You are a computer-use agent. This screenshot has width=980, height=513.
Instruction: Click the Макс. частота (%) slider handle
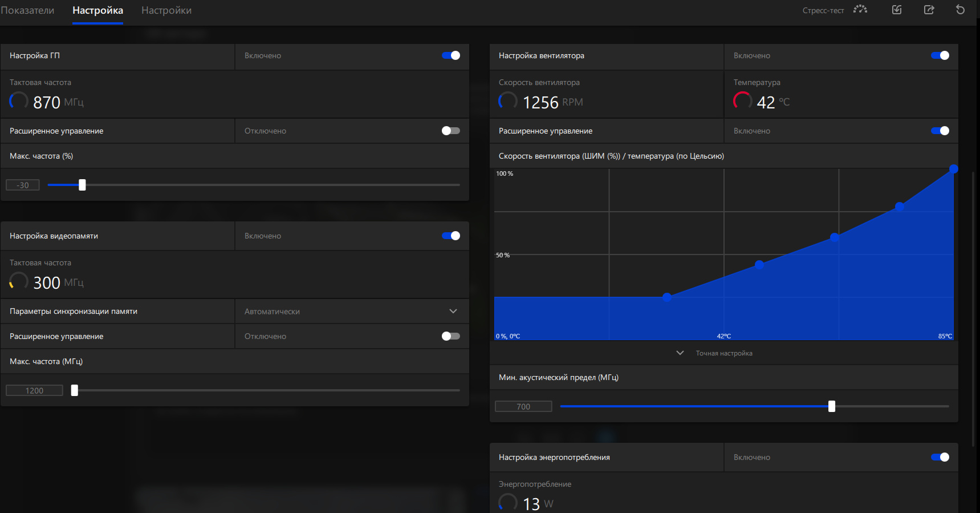(82, 185)
